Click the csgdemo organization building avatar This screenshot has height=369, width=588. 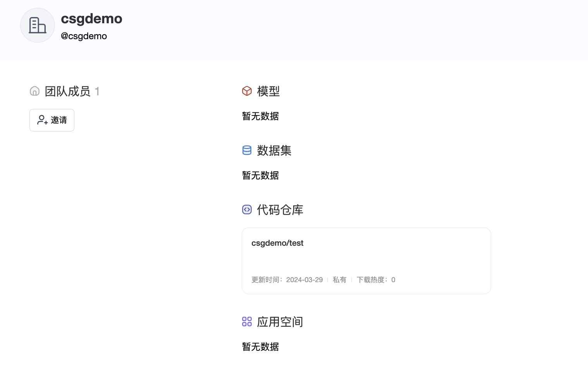pos(38,25)
